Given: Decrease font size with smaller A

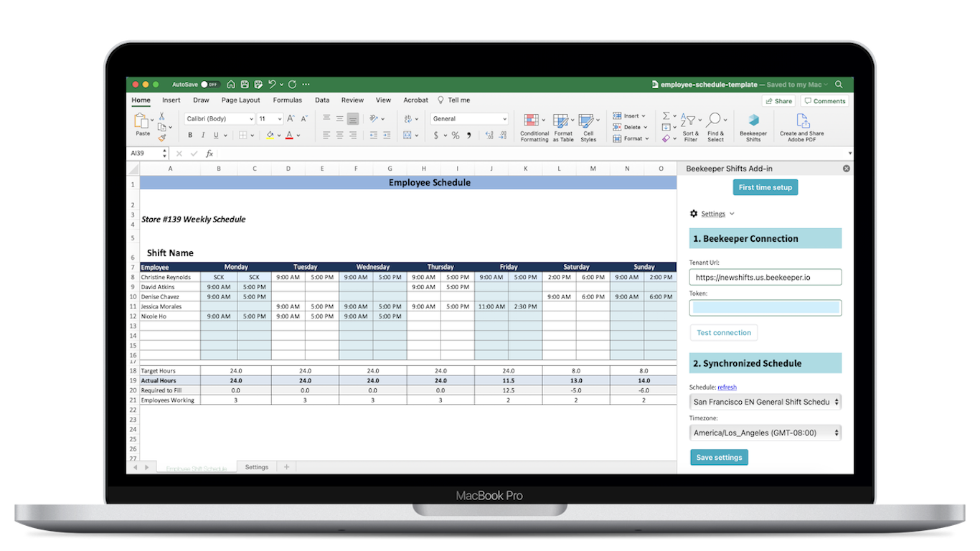Looking at the screenshot, I should [304, 118].
